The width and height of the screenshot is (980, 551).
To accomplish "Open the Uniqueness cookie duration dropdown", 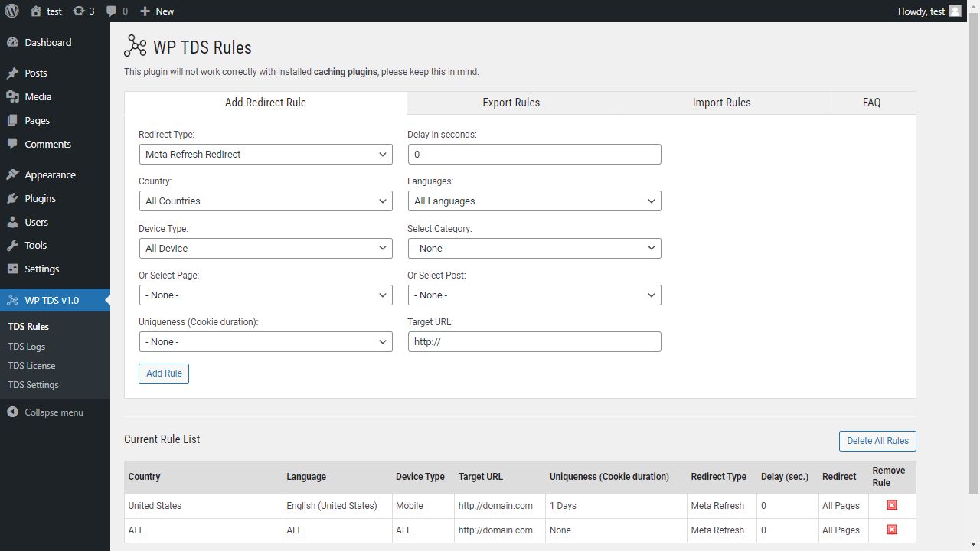I will coord(266,341).
